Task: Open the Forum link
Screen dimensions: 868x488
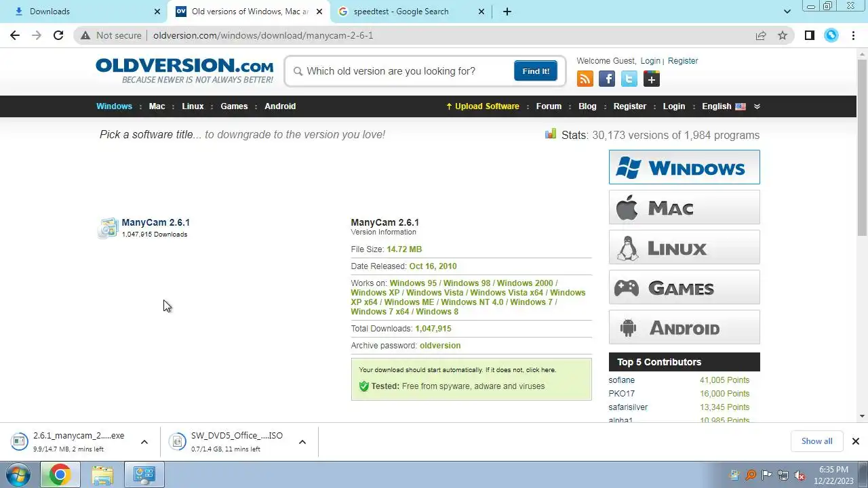Action: 549,106
